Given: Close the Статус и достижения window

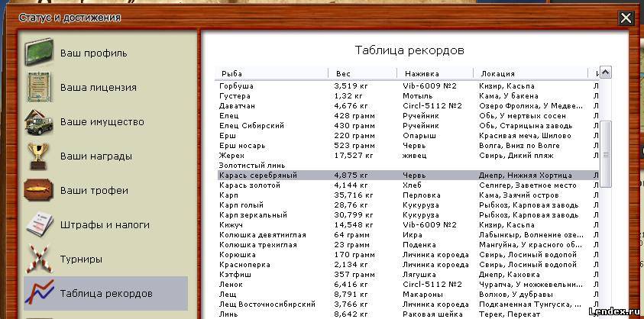Looking at the screenshot, I should pyautogui.click(x=626, y=18).
